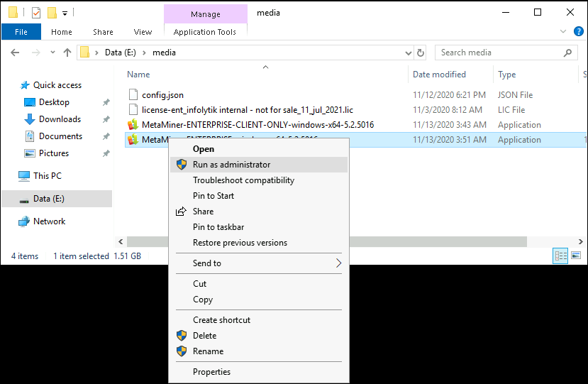This screenshot has width=588, height=384.
Task: Open the address bar history dropdown
Action: (x=409, y=53)
